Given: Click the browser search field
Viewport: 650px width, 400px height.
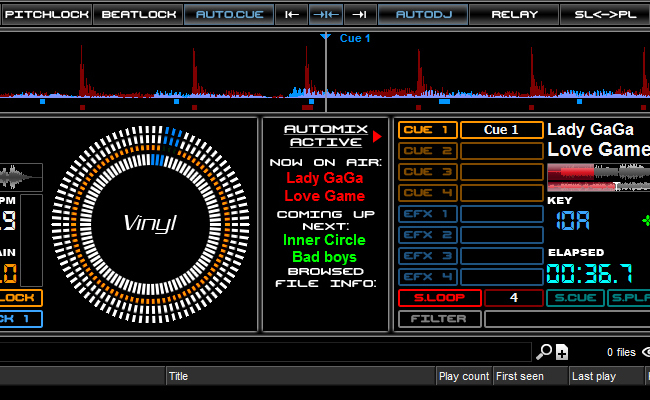Looking at the screenshot, I should (265, 352).
